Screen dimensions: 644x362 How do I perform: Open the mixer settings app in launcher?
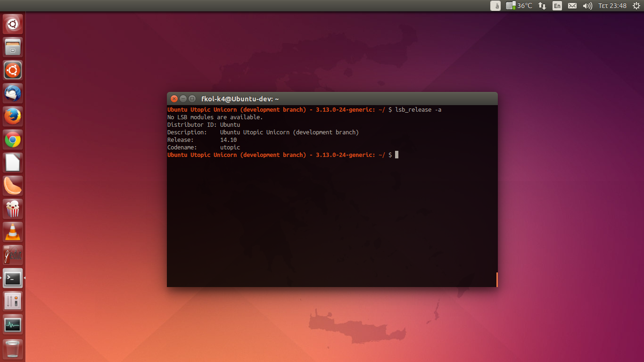pos(13,301)
